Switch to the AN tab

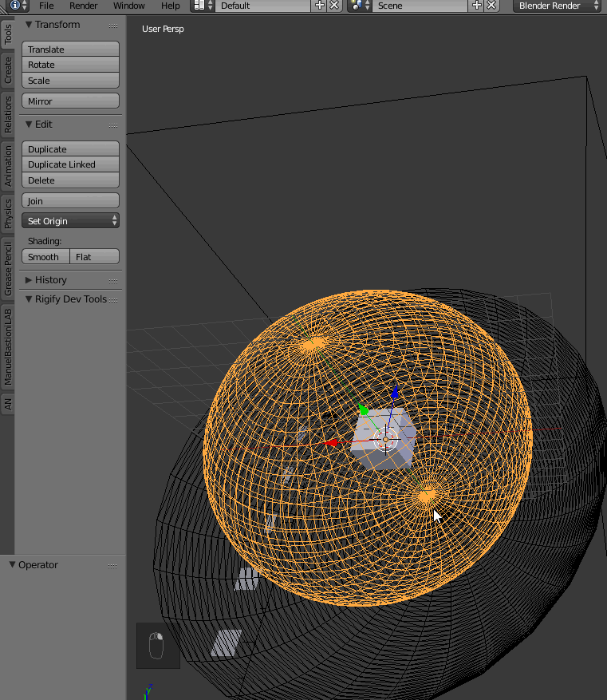[8, 404]
